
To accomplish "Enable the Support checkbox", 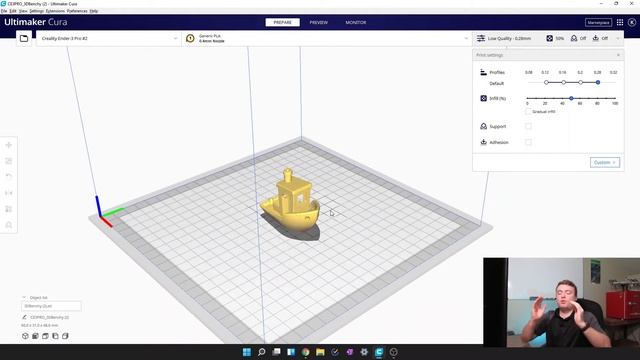I will click(528, 126).
